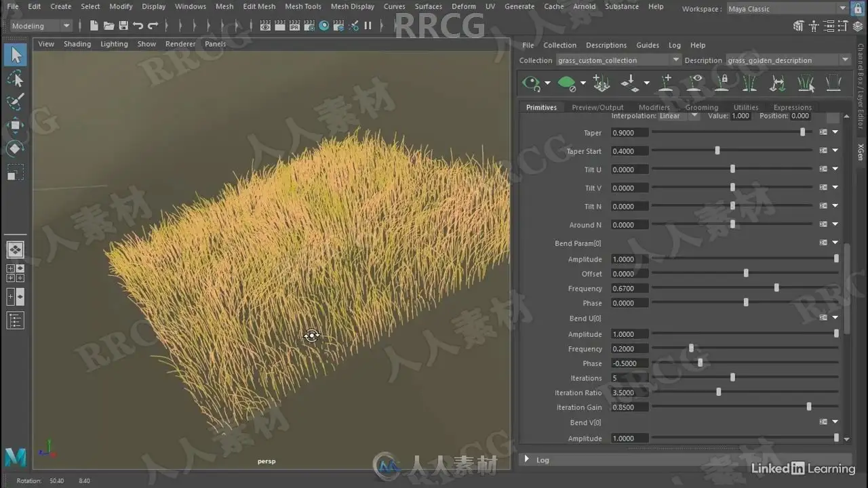868x488 pixels.
Task: Toggle the guide lock icon
Action: coord(723,83)
